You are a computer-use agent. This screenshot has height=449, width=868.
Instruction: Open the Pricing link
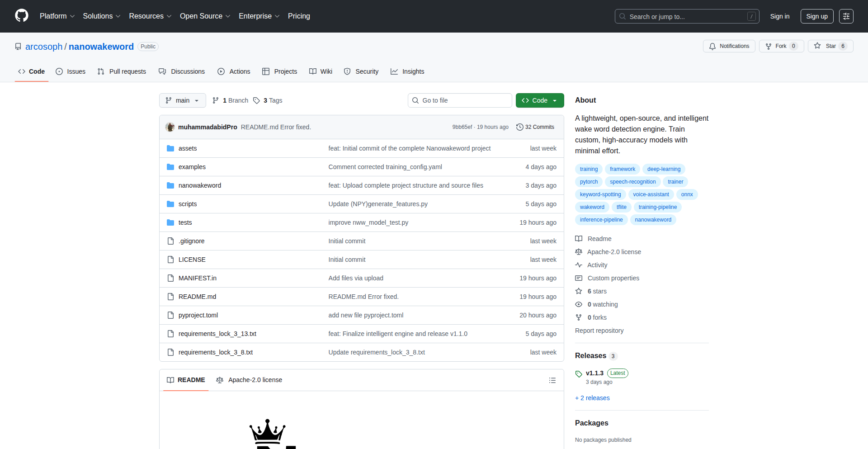(x=299, y=16)
